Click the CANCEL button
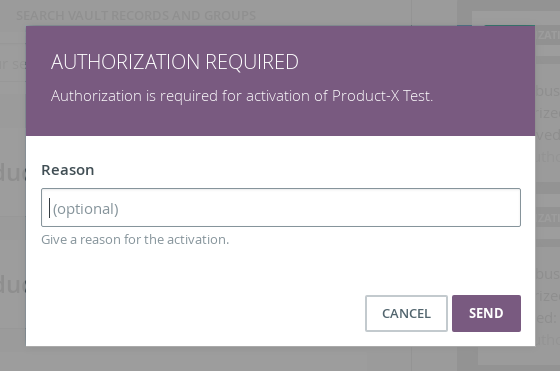Image resolution: width=560 pixels, height=371 pixels. click(x=406, y=313)
